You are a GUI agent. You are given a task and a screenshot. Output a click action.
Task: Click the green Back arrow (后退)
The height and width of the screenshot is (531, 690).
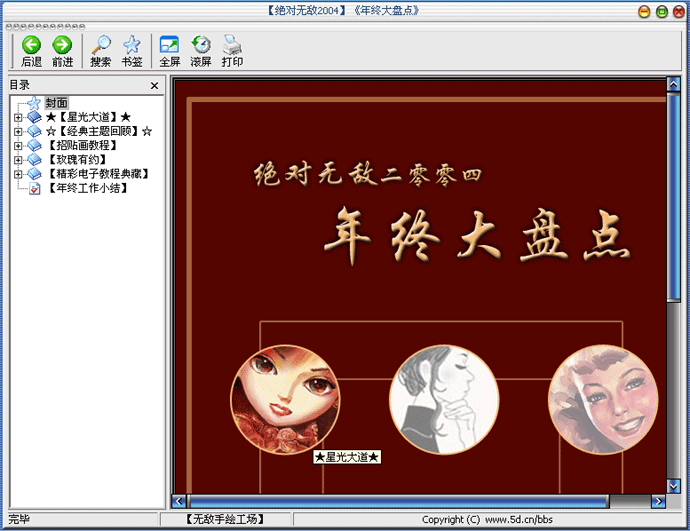[x=31, y=45]
